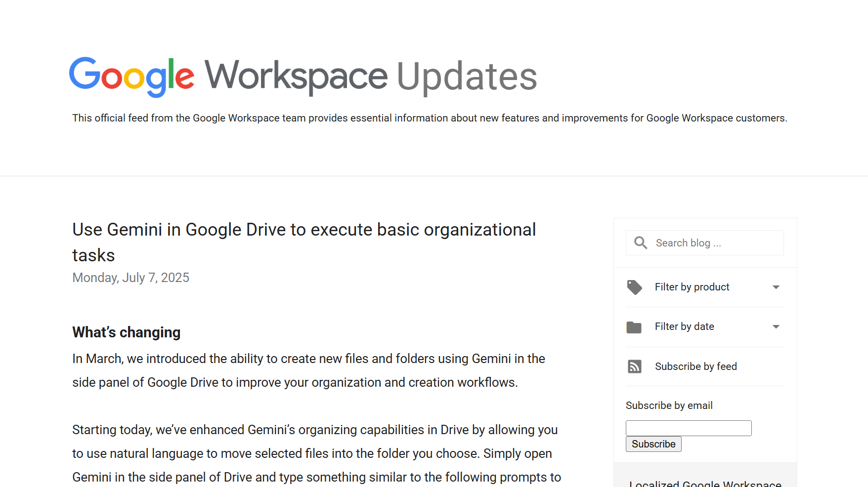Expand the Filter by product dropdown arrow
The image size is (868, 487).
776,287
